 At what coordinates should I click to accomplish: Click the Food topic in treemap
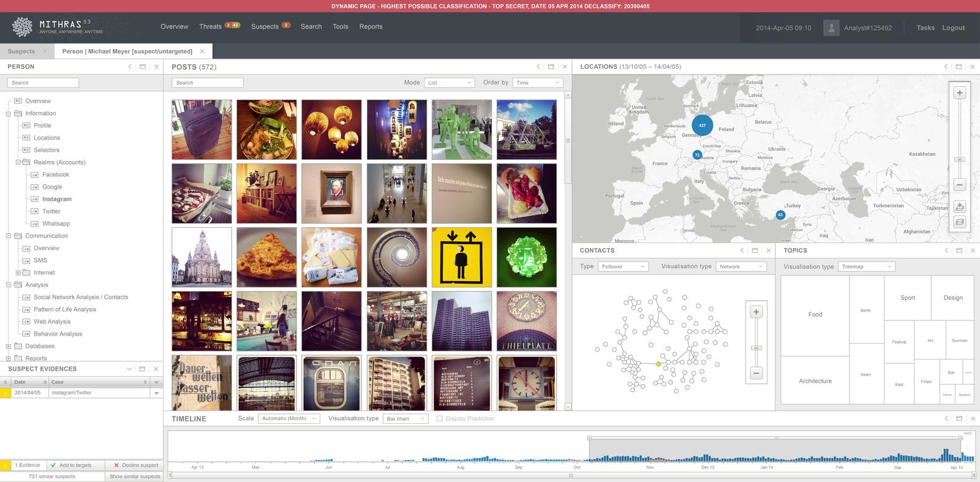(x=815, y=315)
